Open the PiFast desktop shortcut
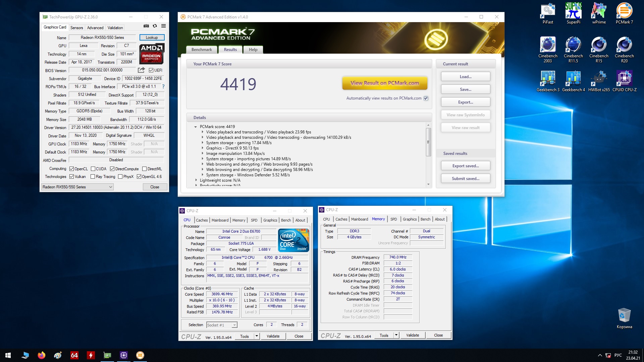 tap(548, 13)
